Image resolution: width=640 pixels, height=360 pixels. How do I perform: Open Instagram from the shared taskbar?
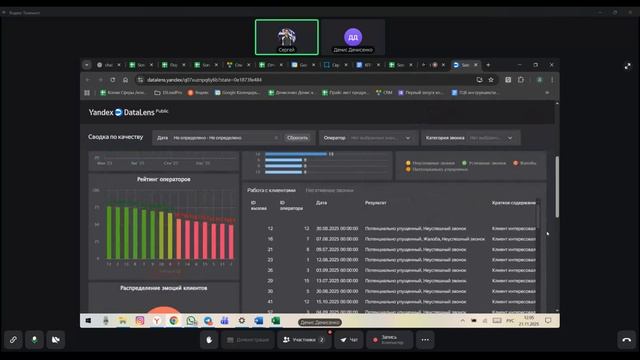pyautogui.click(x=140, y=321)
